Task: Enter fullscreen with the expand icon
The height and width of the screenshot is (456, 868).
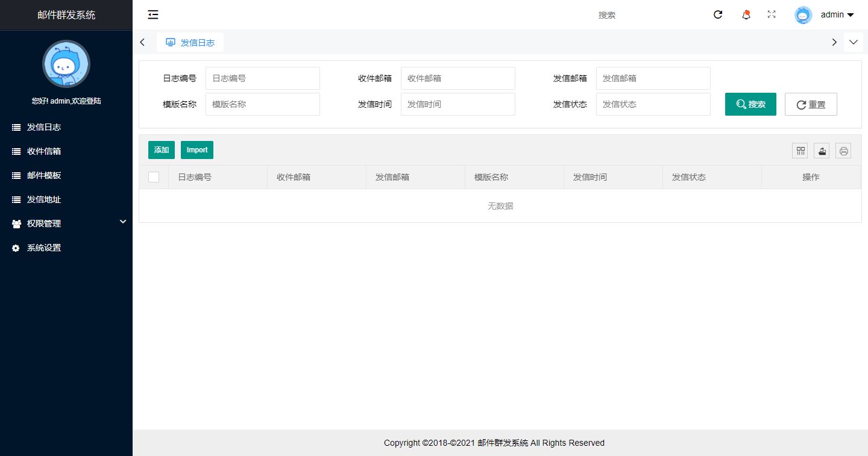Action: click(x=771, y=14)
